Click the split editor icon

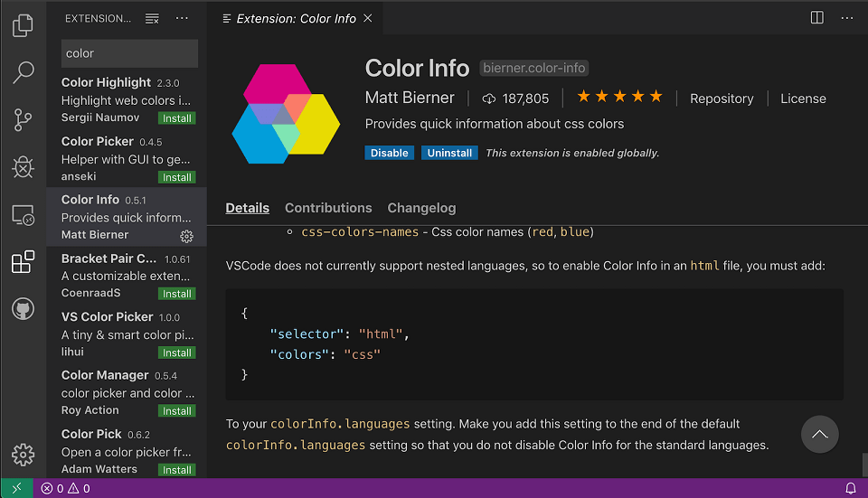coord(816,18)
